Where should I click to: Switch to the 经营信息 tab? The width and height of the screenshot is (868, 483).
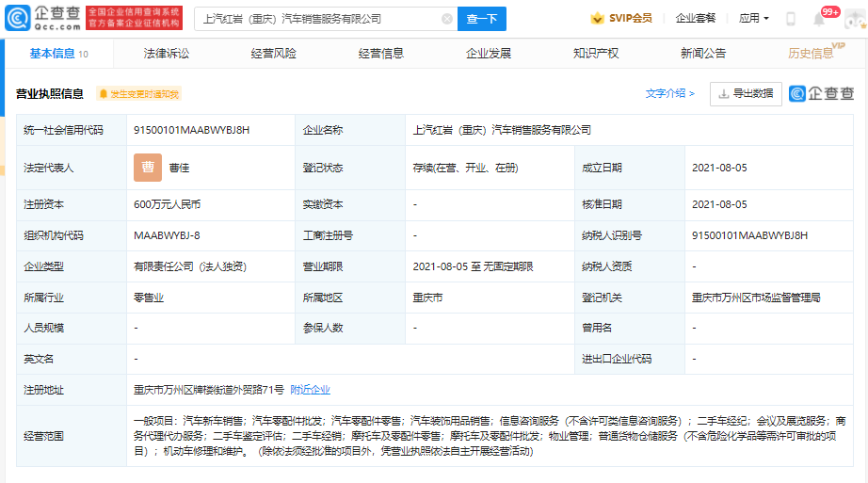381,53
